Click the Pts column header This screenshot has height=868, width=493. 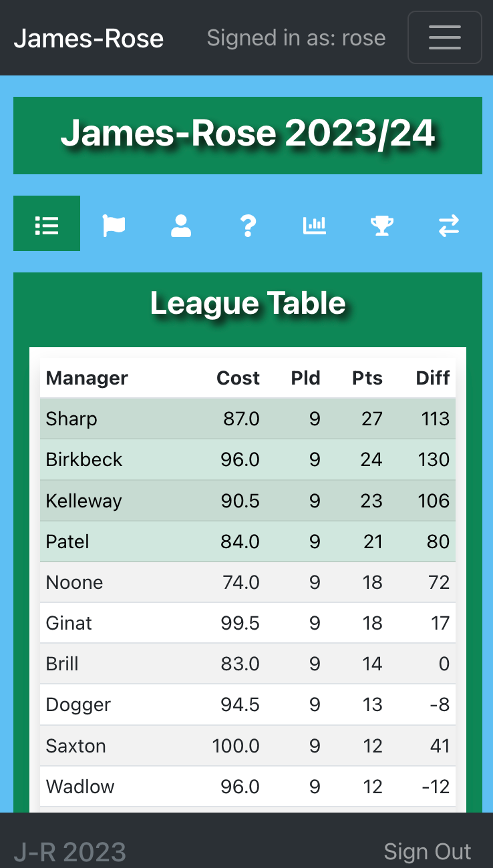coord(367,378)
